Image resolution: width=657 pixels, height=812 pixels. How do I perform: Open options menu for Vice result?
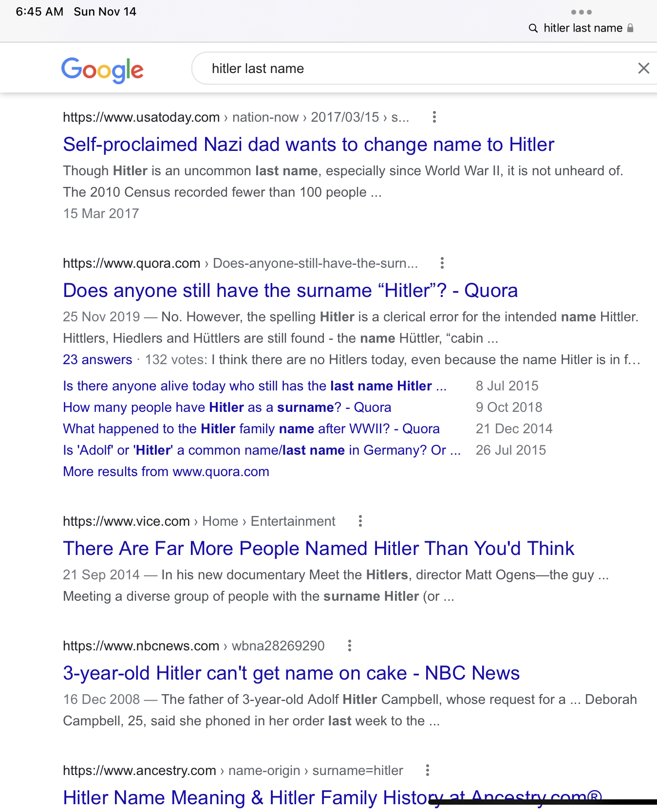[360, 521]
